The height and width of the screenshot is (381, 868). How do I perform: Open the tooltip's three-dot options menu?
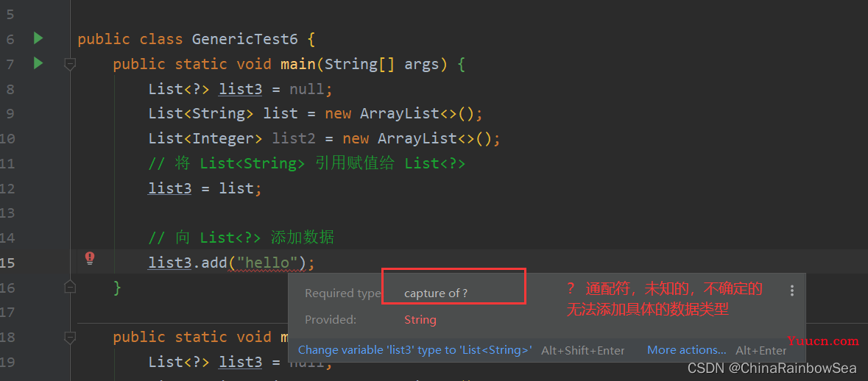(x=792, y=291)
